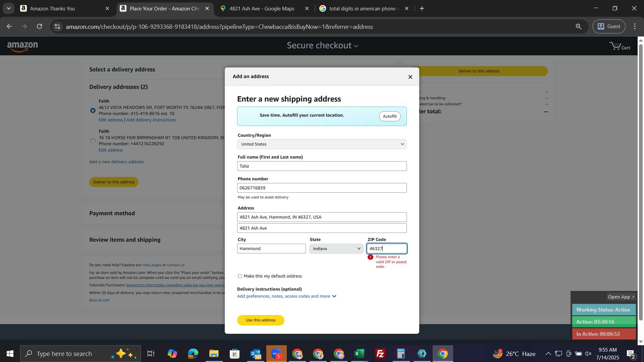The width and height of the screenshot is (644, 362).
Task: Click the active Chrome taskbar icon
Action: pos(443,354)
